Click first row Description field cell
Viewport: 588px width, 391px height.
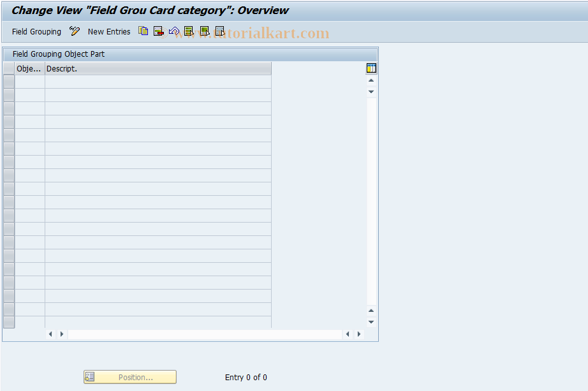[x=158, y=82]
